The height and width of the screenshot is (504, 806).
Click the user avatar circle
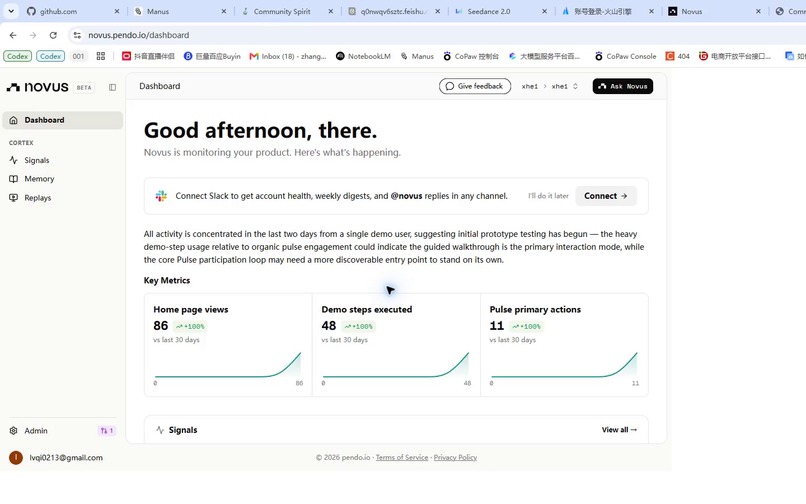coord(16,458)
